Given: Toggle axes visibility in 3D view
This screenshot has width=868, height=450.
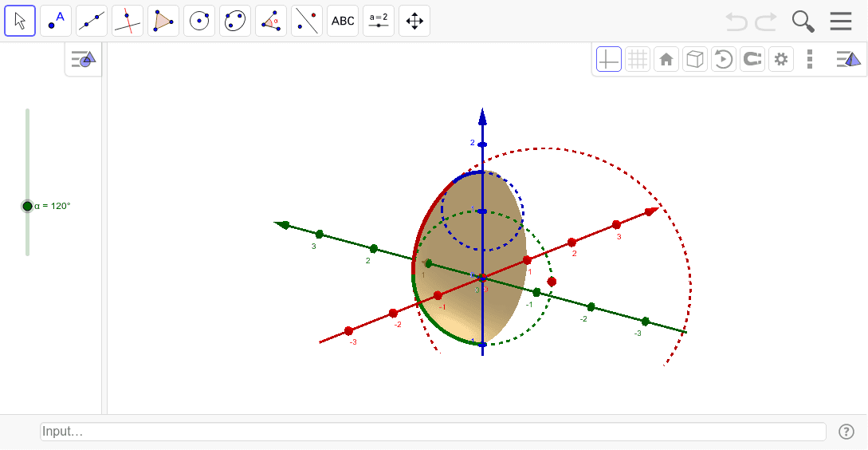Looking at the screenshot, I should click(609, 59).
